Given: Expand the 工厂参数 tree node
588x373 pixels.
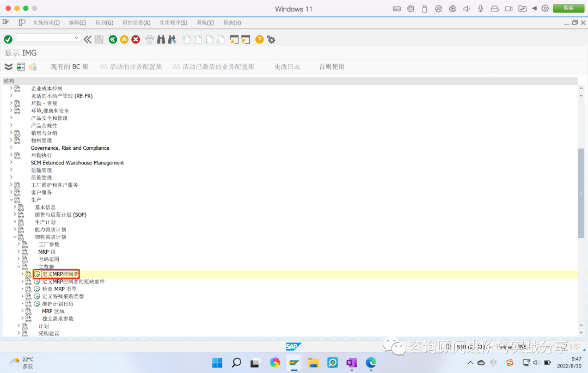Looking at the screenshot, I should tap(20, 244).
